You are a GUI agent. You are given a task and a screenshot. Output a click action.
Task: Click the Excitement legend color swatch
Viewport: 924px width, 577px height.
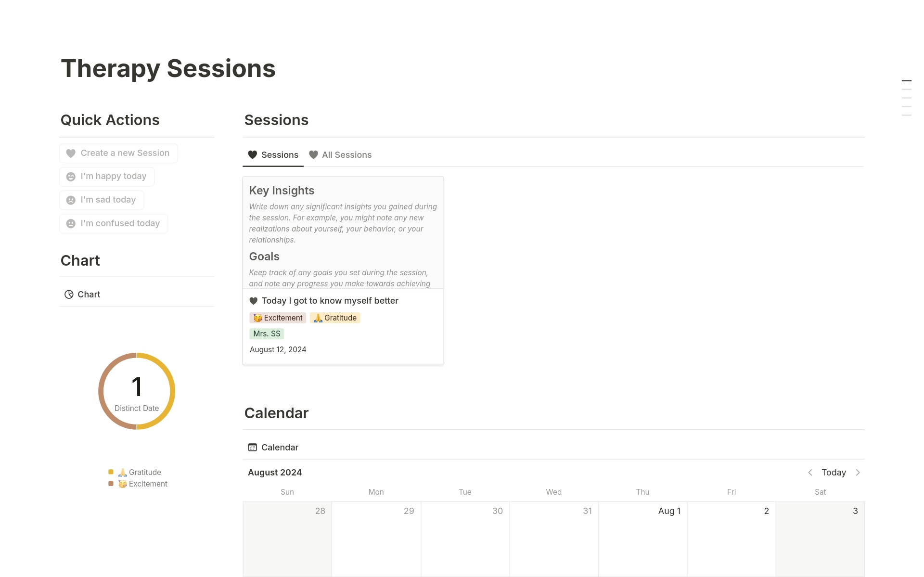(x=111, y=484)
